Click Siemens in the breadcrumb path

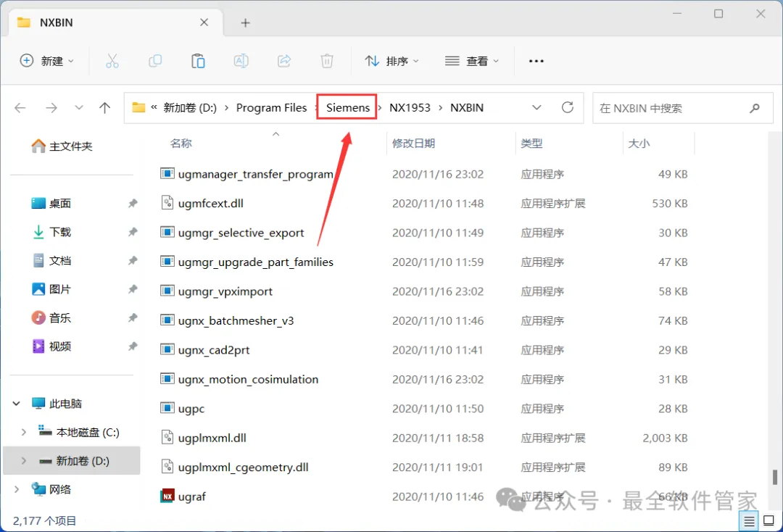click(x=348, y=107)
